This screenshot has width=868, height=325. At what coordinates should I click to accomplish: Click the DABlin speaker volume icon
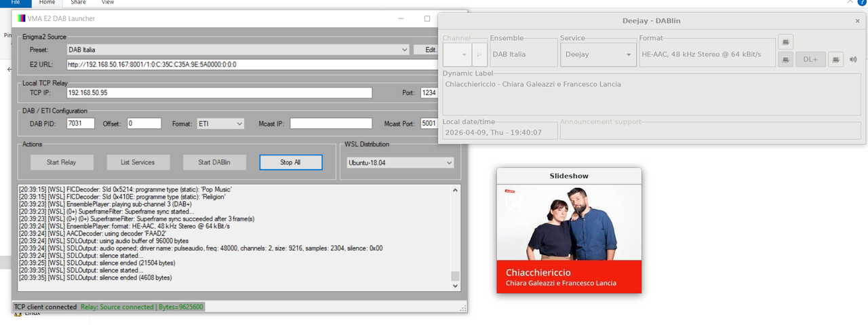tap(853, 59)
